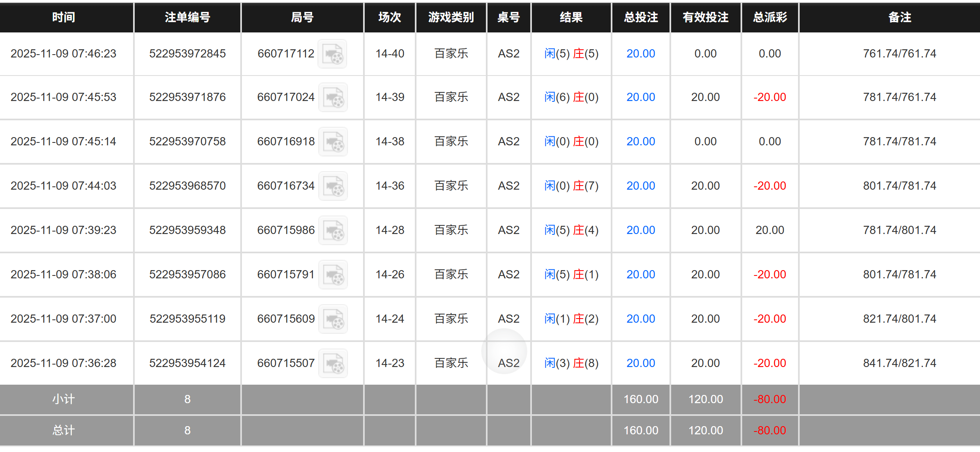Open video replay for round 660715986
This screenshot has height=452, width=980.
tap(333, 230)
